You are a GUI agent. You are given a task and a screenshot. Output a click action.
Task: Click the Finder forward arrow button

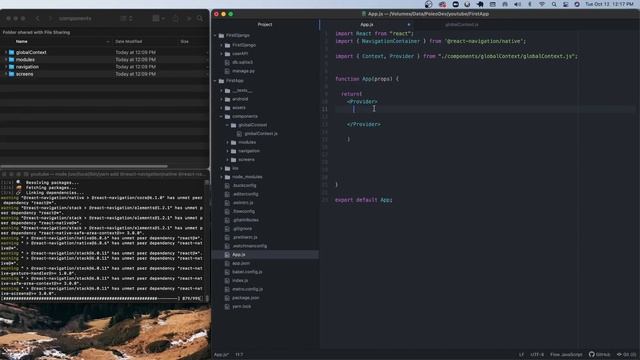50,18
